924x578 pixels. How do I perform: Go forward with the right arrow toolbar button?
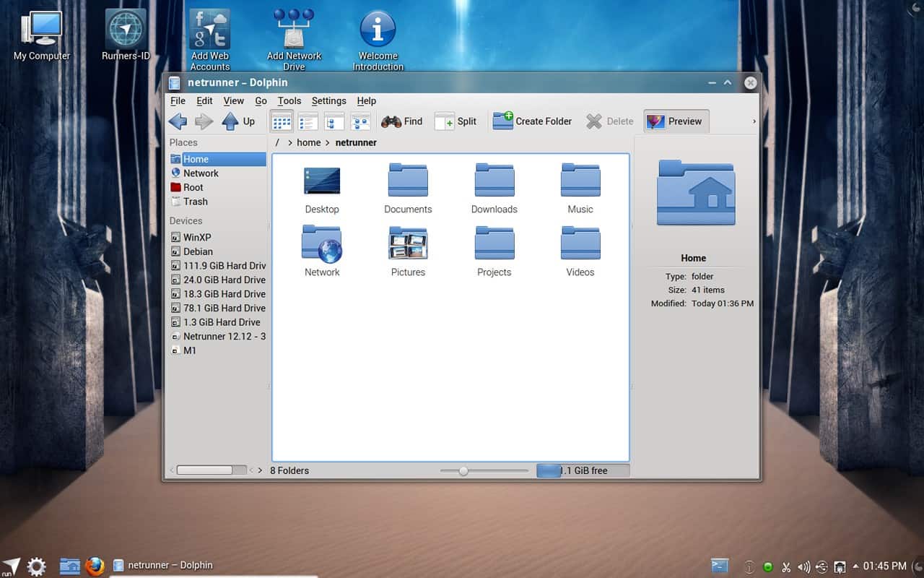pyautogui.click(x=204, y=121)
